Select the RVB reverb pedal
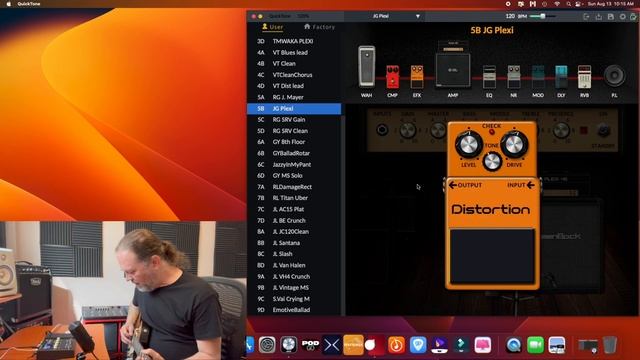The height and width of the screenshot is (360, 640). tap(584, 77)
